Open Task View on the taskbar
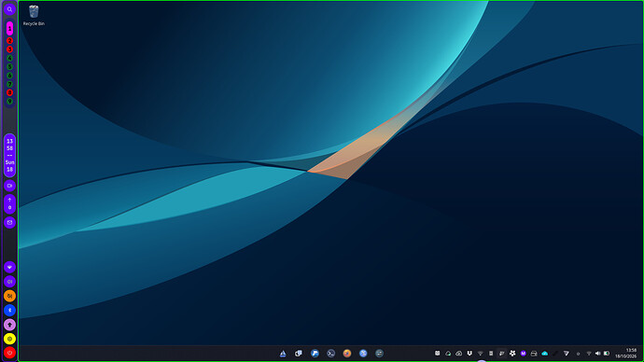The height and width of the screenshot is (362, 644). 299,353
